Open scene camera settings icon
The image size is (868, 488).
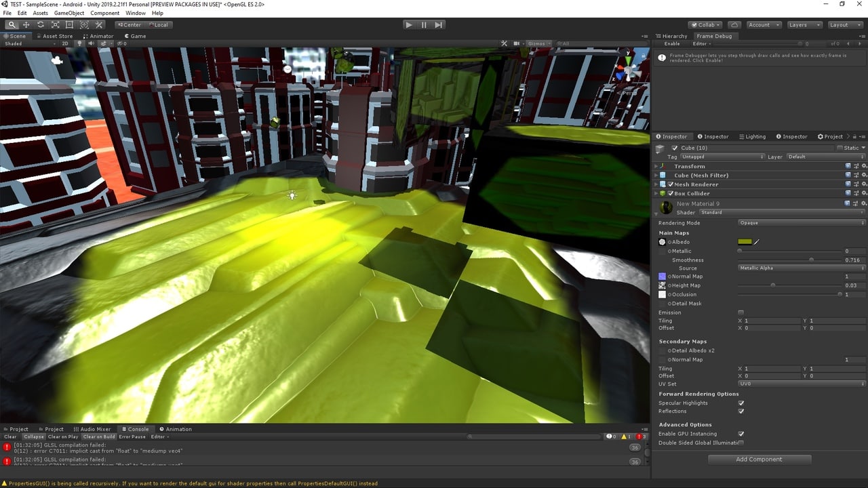coord(517,43)
